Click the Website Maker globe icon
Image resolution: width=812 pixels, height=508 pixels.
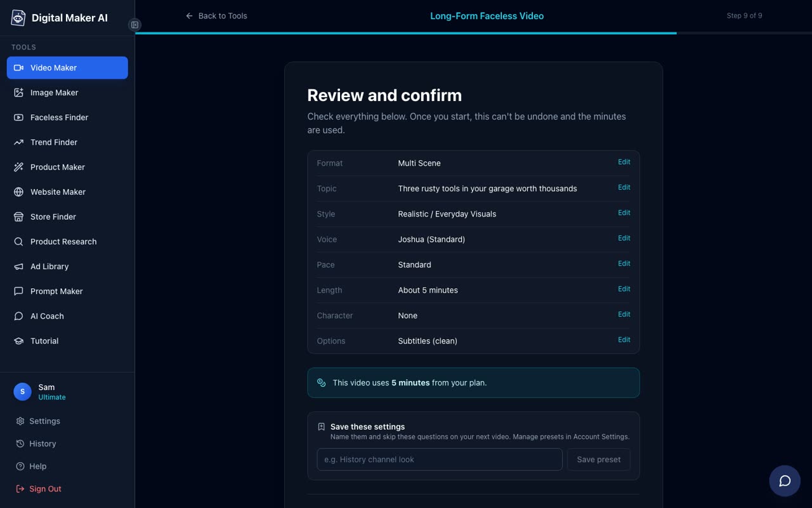point(18,192)
